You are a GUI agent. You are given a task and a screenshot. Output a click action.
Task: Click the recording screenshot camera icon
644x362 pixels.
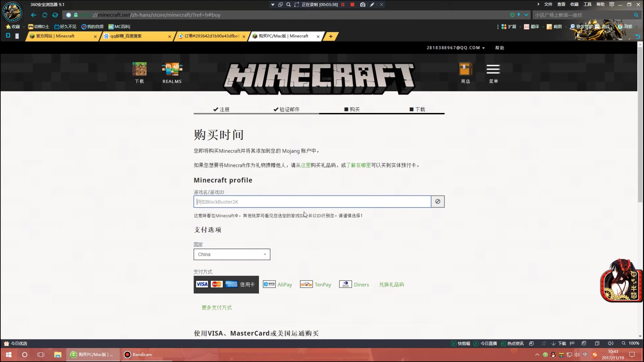point(363,5)
